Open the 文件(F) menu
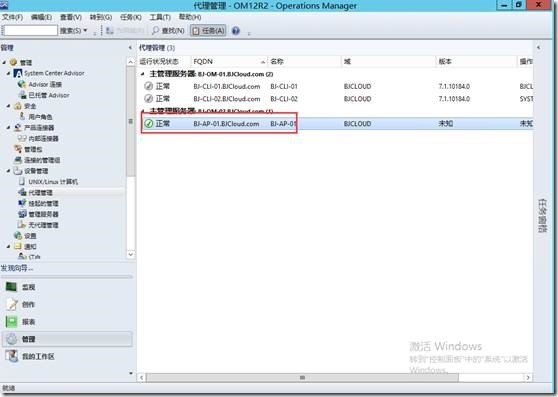This screenshot has height=397, width=558. (x=12, y=17)
